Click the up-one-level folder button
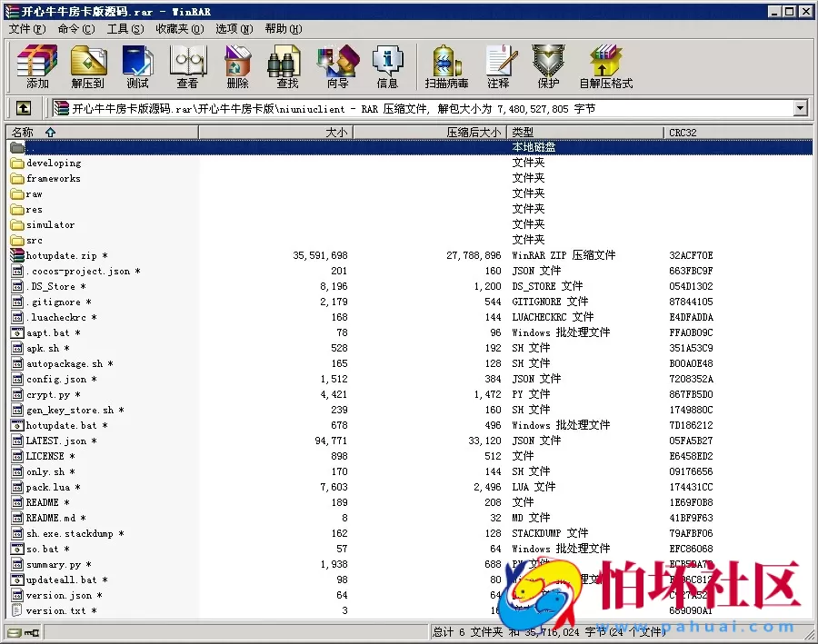Viewport: 818px width, 644px height. pyautogui.click(x=22, y=107)
